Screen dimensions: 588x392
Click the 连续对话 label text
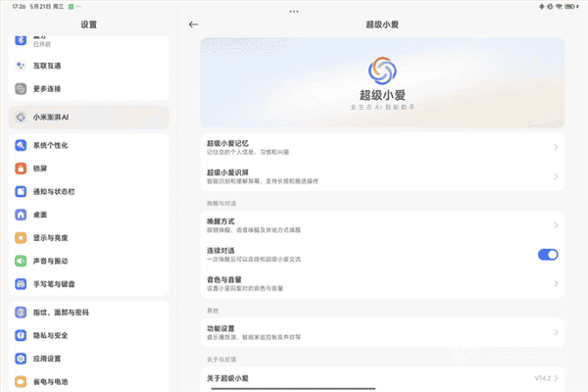(220, 250)
